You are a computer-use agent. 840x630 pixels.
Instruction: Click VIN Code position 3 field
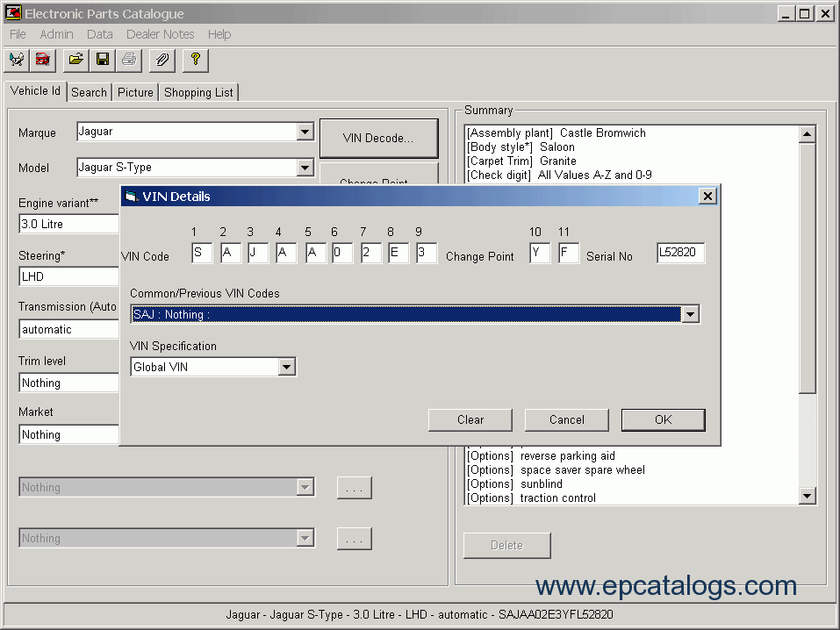(258, 253)
